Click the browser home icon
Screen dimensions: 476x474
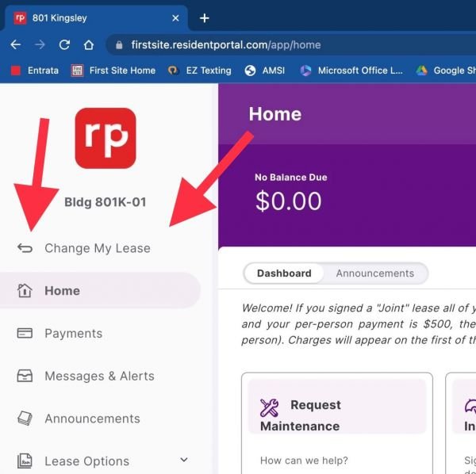coord(88,45)
